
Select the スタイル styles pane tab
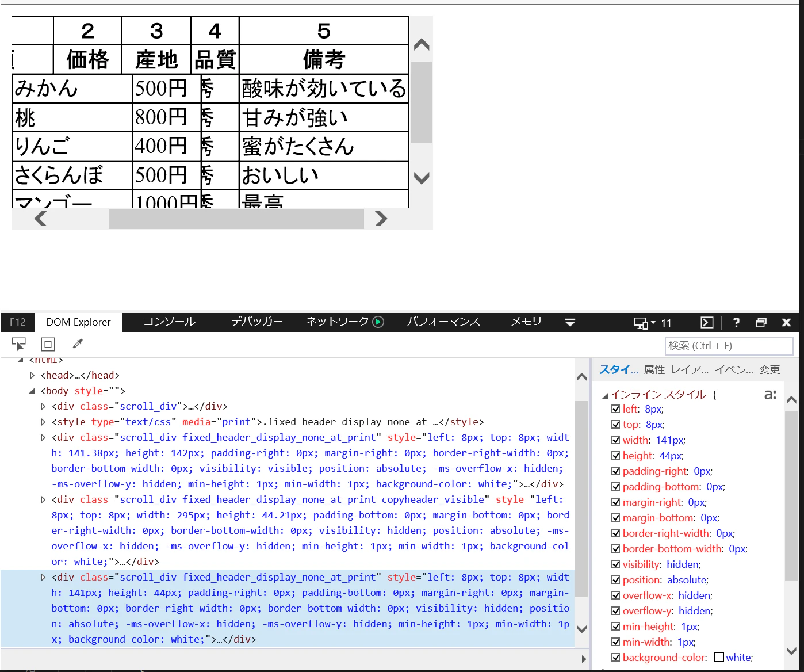[x=619, y=370]
